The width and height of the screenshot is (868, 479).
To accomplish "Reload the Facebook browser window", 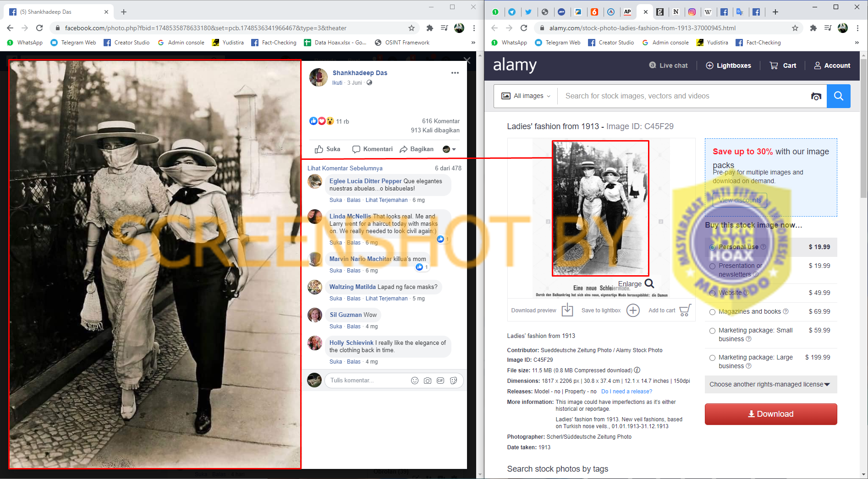I will click(39, 28).
